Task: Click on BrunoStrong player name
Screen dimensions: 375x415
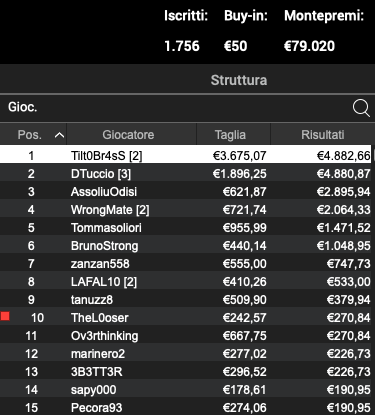Action: [x=105, y=246]
